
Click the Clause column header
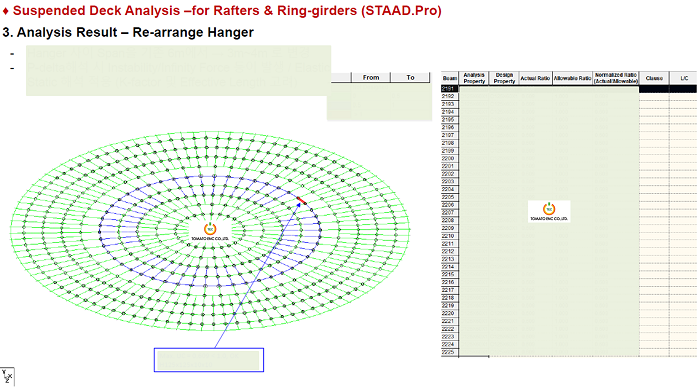654,78
